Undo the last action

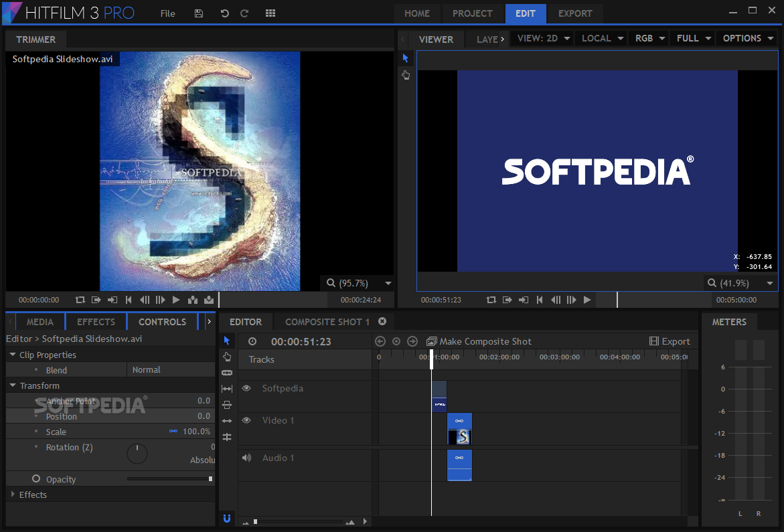point(225,13)
